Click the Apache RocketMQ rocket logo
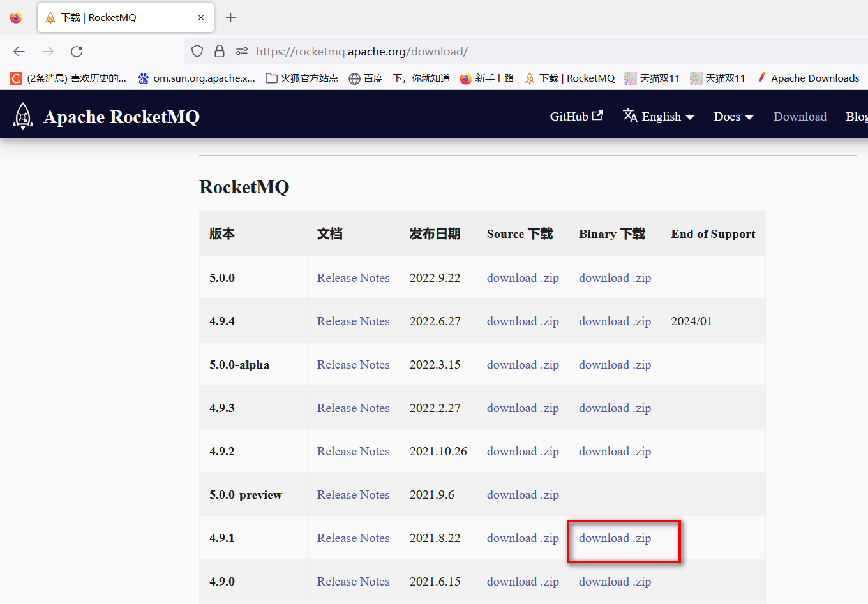The image size is (868, 604). pyautogui.click(x=23, y=116)
